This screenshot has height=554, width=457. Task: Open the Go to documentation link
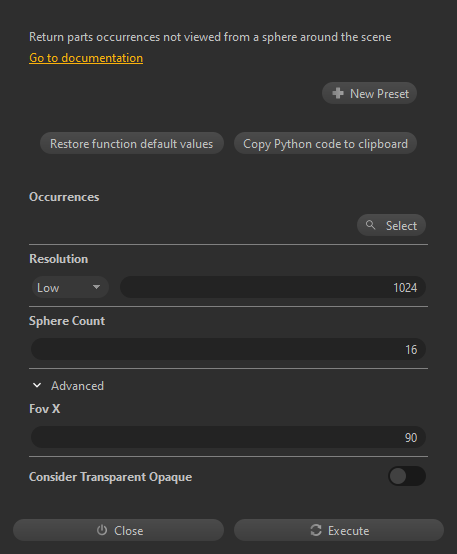pos(86,58)
